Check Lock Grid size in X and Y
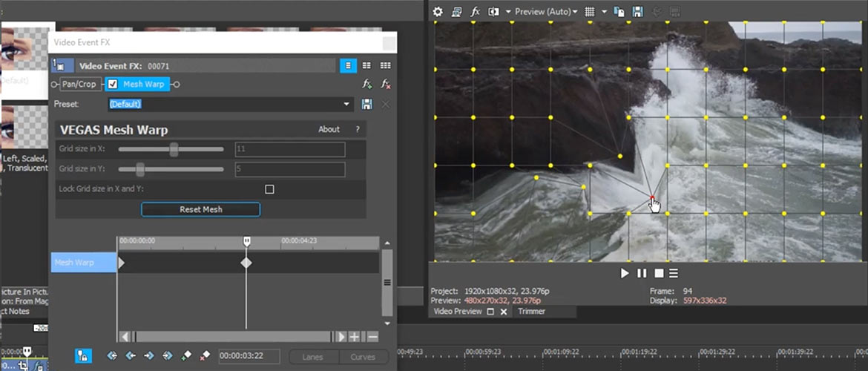 (x=269, y=189)
